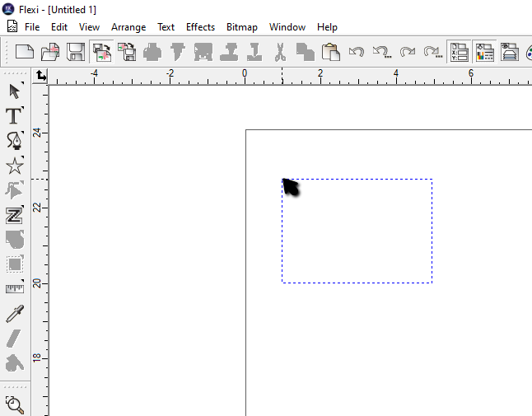Click the Paste clipboard icon
Image resolution: width=532 pixels, height=416 pixels.
click(331, 53)
